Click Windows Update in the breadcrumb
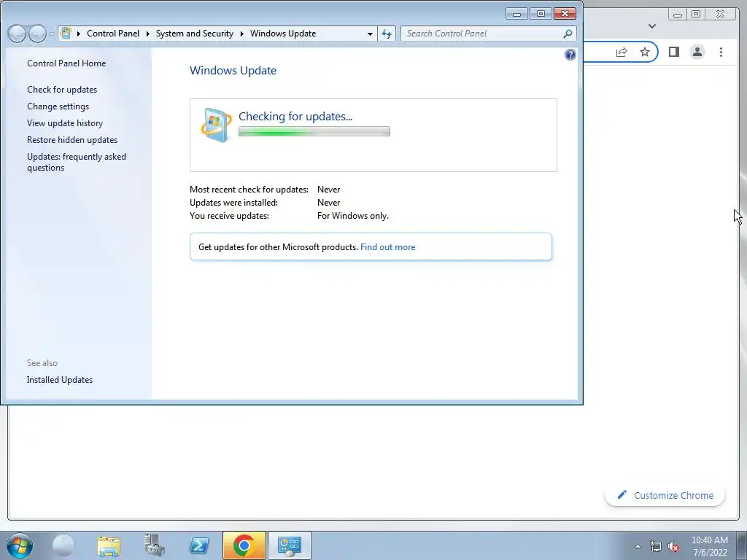The height and width of the screenshot is (560, 747). [283, 34]
